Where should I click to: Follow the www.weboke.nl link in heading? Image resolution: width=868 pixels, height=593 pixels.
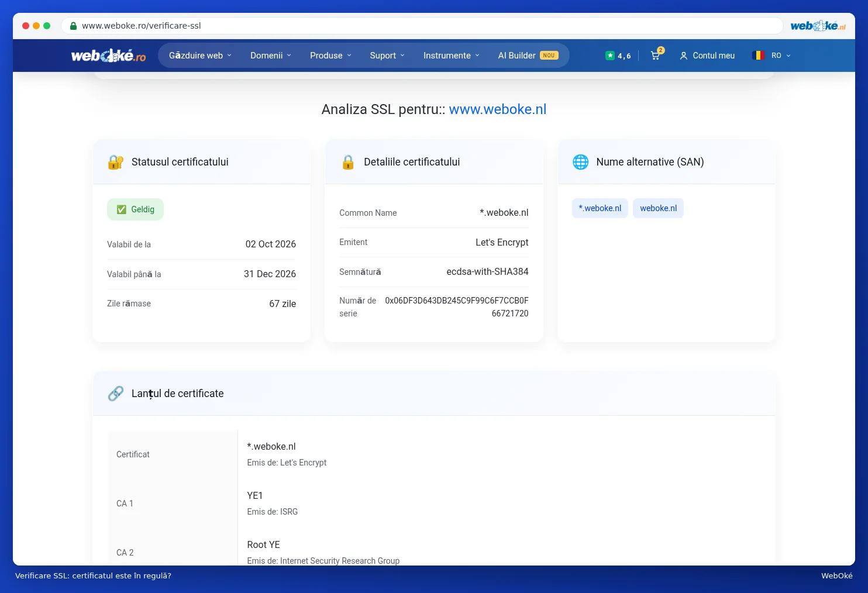click(x=498, y=109)
